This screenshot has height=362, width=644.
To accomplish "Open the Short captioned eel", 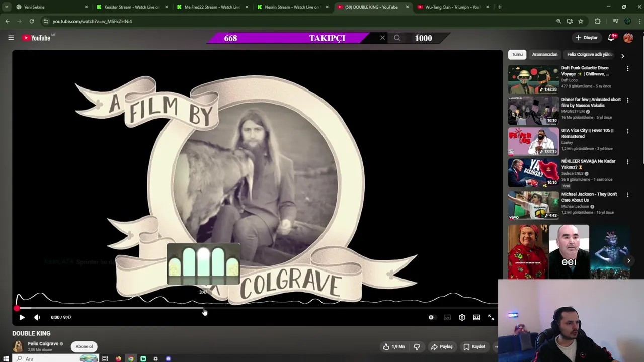I will 569,252.
